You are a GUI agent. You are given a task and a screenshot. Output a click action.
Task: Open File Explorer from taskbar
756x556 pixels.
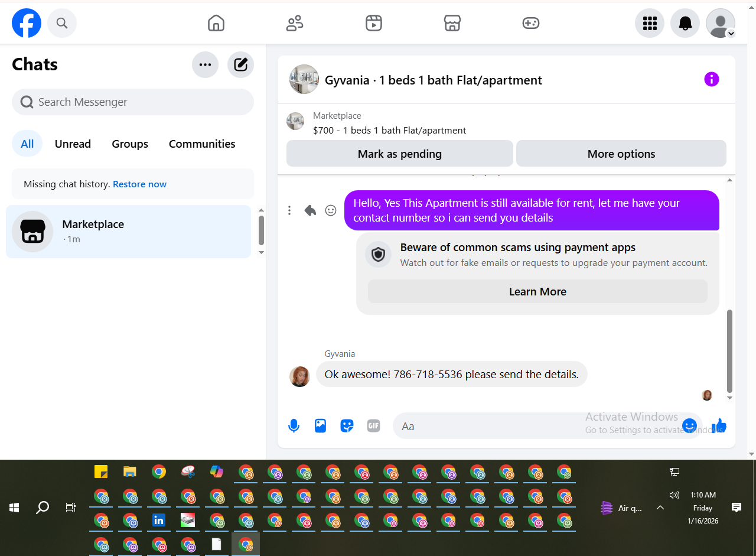(130, 472)
